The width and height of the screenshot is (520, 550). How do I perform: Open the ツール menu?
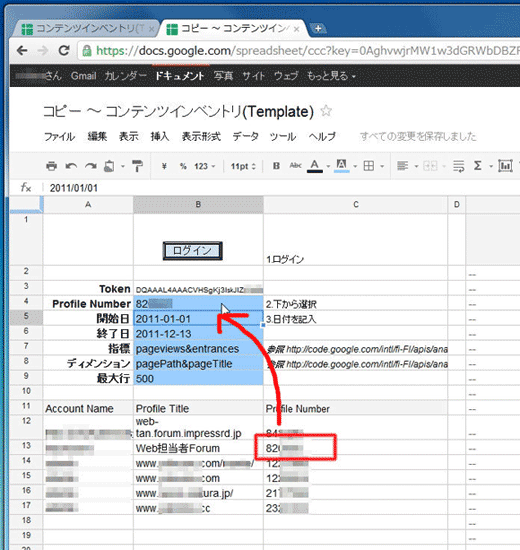pyautogui.click(x=283, y=136)
